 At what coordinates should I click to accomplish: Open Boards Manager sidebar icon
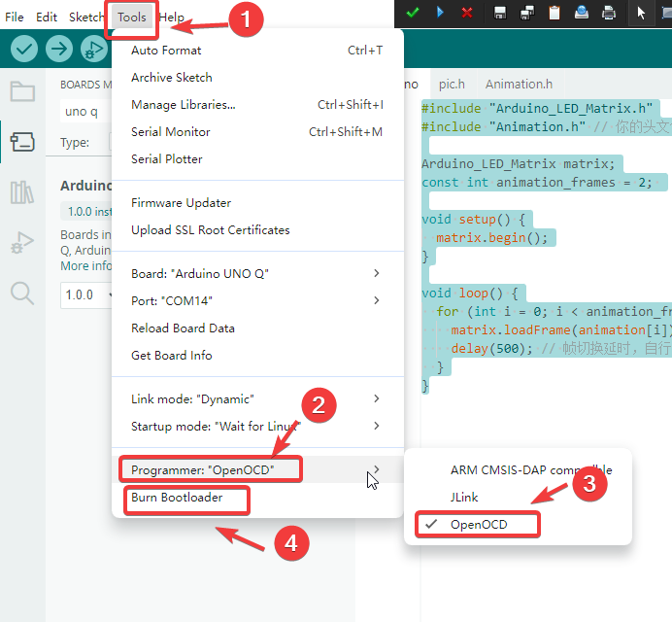coord(22,142)
